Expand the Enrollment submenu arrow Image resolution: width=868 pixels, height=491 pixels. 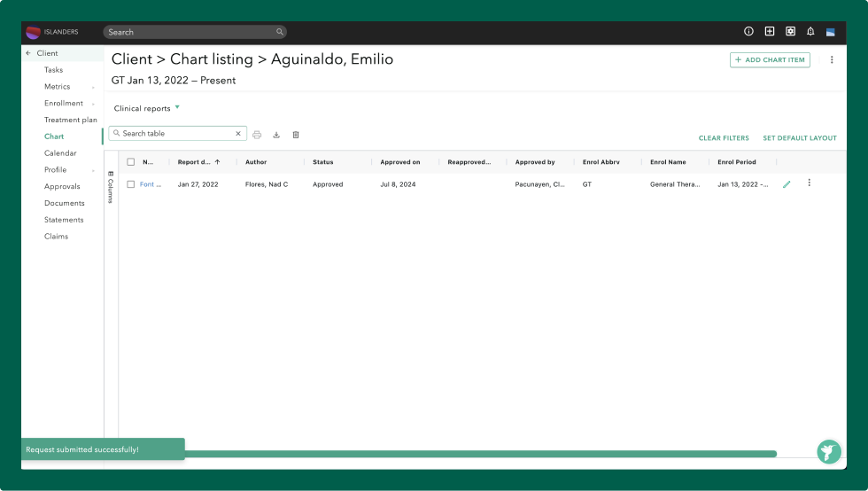93,105
